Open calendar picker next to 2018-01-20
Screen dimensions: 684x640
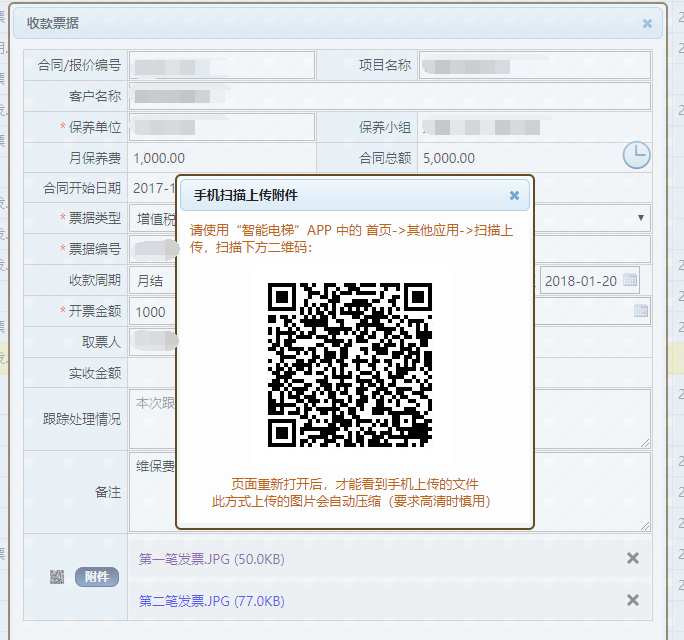click(x=630, y=281)
